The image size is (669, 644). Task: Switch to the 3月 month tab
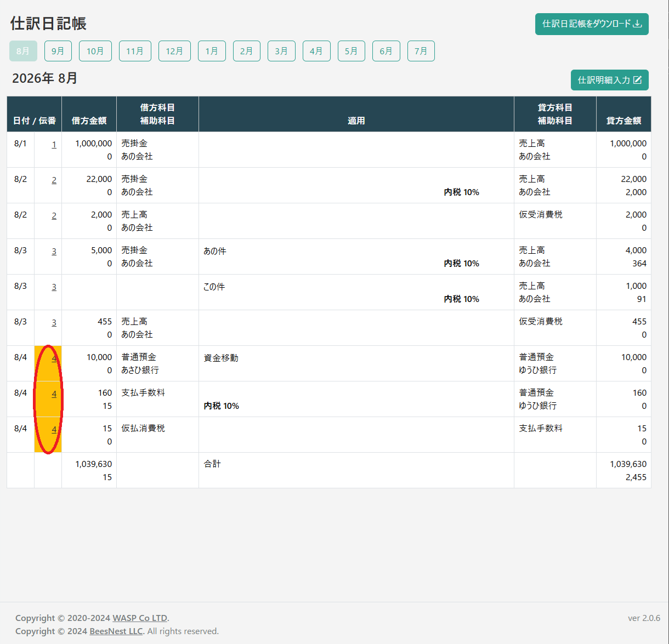[x=281, y=51]
